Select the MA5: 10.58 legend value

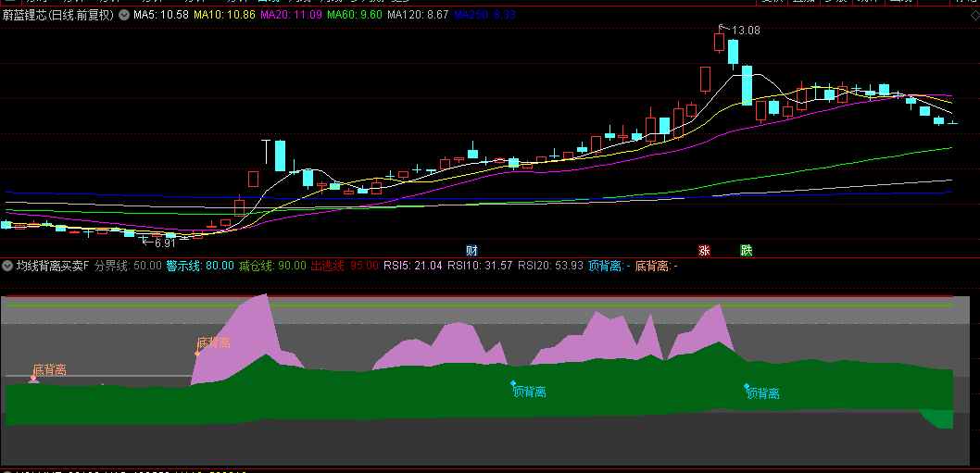(161, 15)
